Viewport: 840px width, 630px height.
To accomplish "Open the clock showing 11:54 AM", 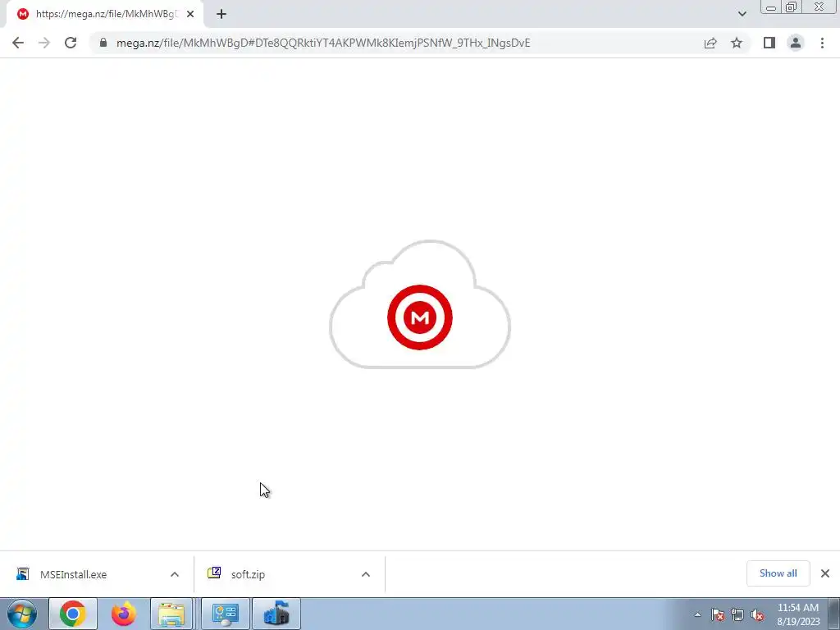I will pyautogui.click(x=798, y=614).
